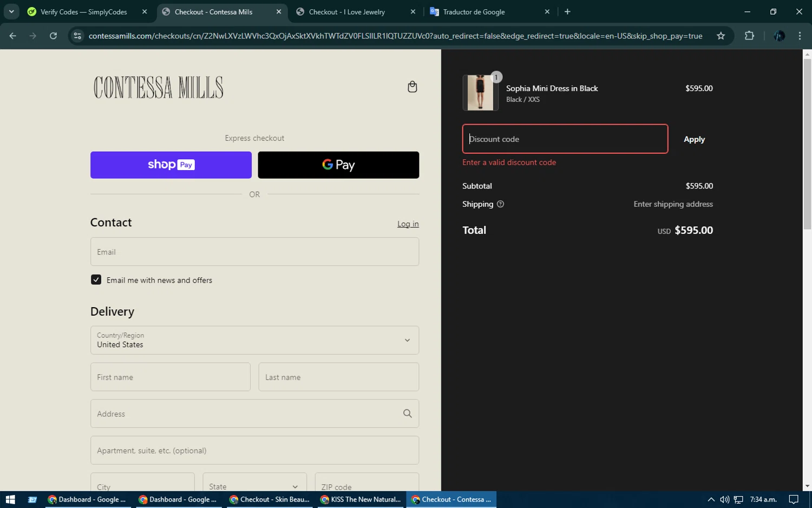This screenshot has height=508, width=812.
Task: Open the Chrome three-dot menu
Action: coord(800,36)
